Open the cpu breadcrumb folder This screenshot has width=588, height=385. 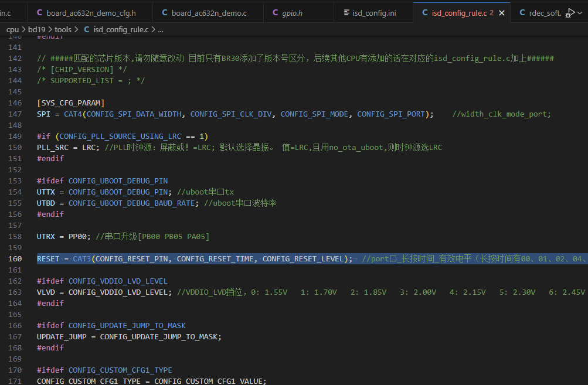pyautogui.click(x=12, y=30)
